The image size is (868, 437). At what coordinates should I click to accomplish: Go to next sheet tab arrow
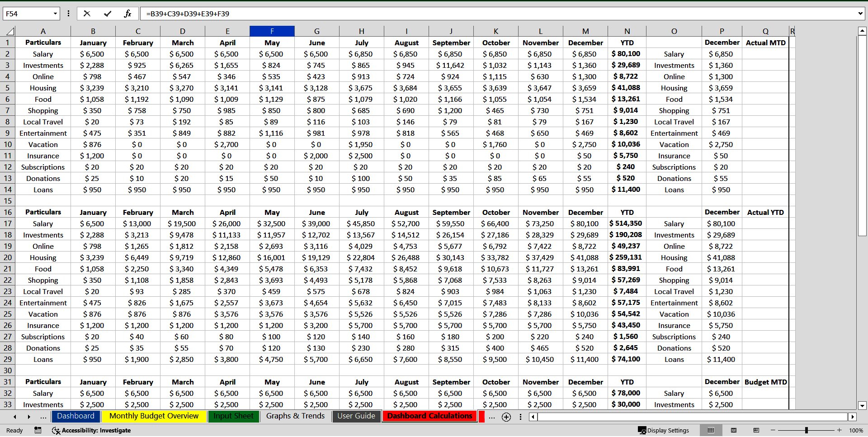(29, 417)
